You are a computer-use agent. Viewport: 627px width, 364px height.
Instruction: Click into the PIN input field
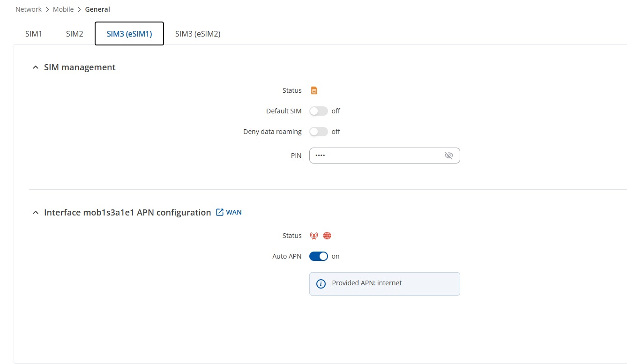[384, 156]
